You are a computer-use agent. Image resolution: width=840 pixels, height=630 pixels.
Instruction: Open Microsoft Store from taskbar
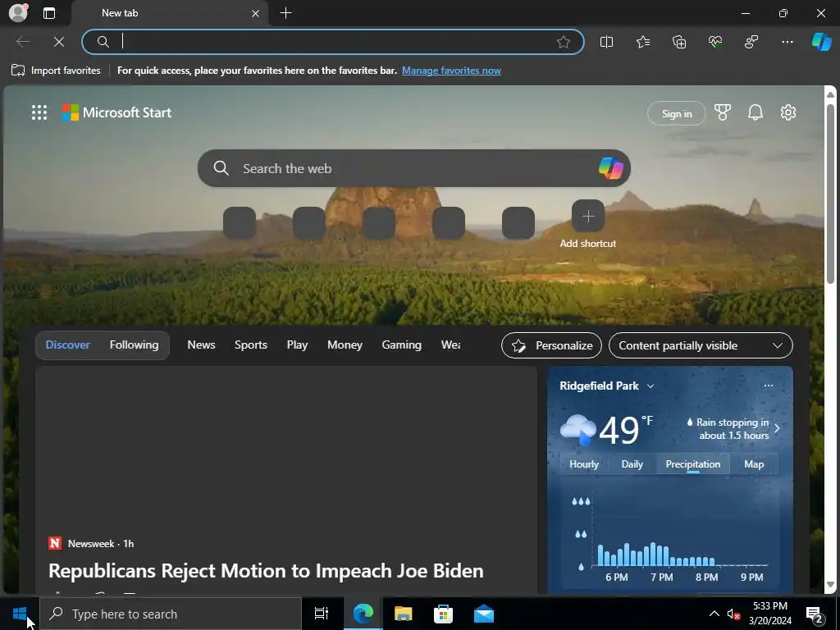point(443,614)
